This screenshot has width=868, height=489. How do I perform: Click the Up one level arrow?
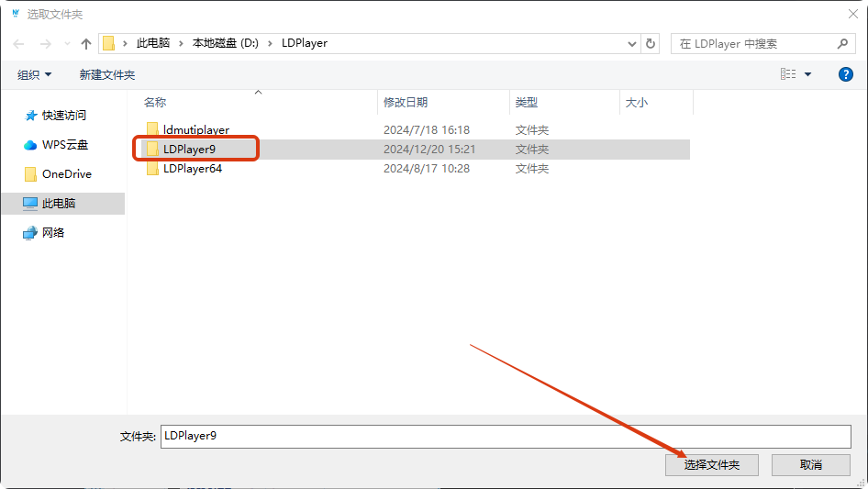pos(86,43)
